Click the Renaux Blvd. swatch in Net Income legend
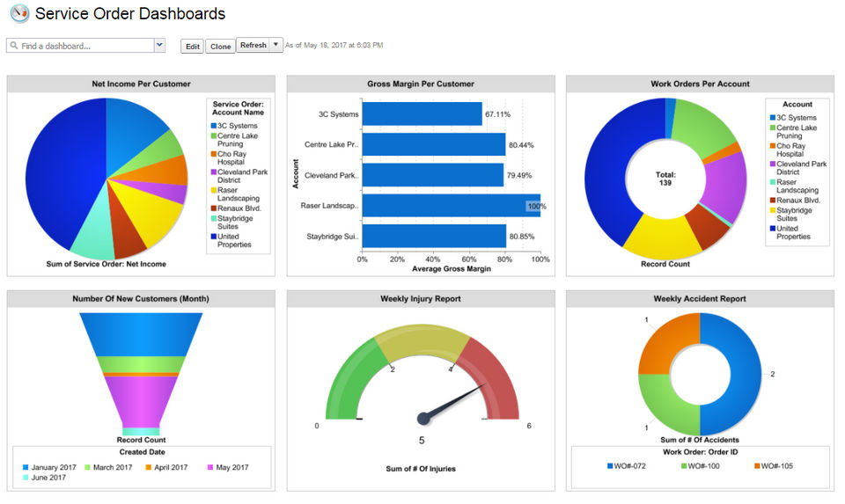Screen dimensions: 845x504 213,208
